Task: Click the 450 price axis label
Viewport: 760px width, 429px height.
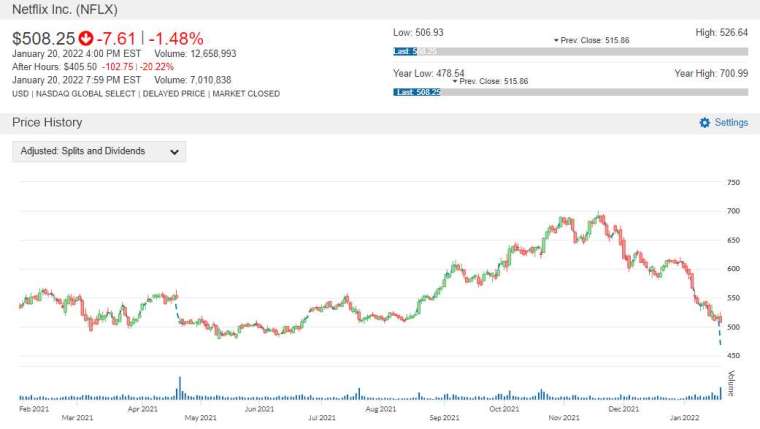Action: (733, 355)
